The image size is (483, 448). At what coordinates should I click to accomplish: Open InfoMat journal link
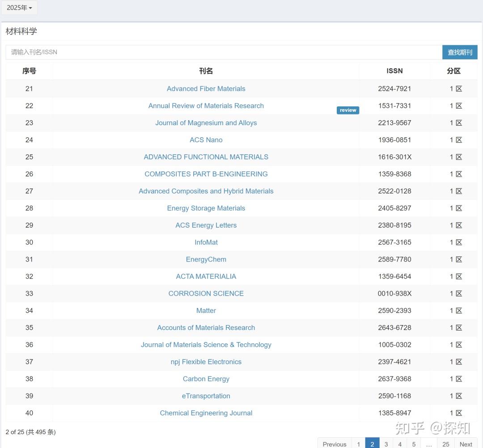206,242
